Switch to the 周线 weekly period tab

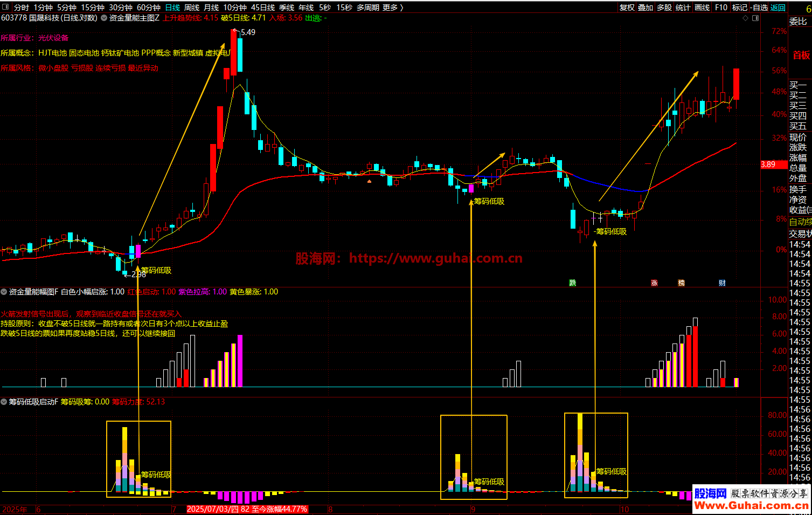tap(192, 8)
